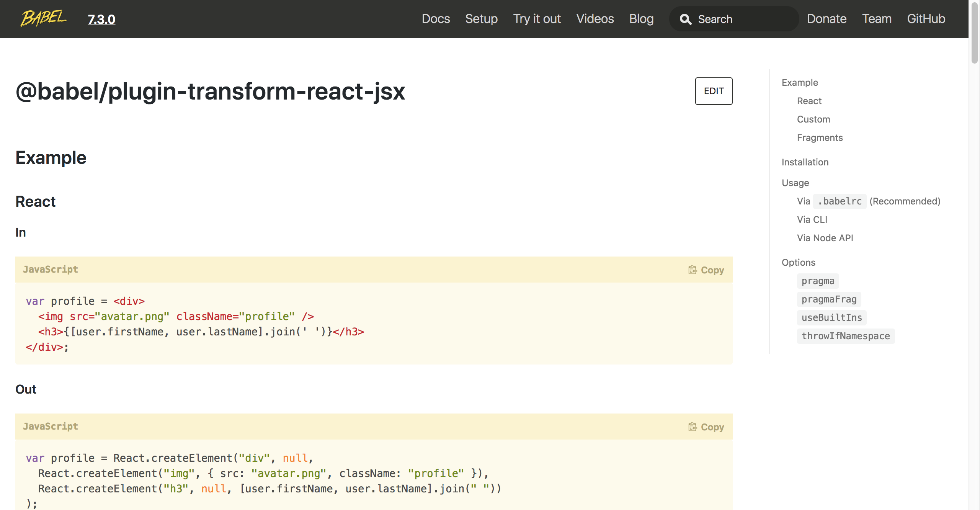Open the GitHub link in header
Screen dimensions: 980x510
[x=926, y=19]
